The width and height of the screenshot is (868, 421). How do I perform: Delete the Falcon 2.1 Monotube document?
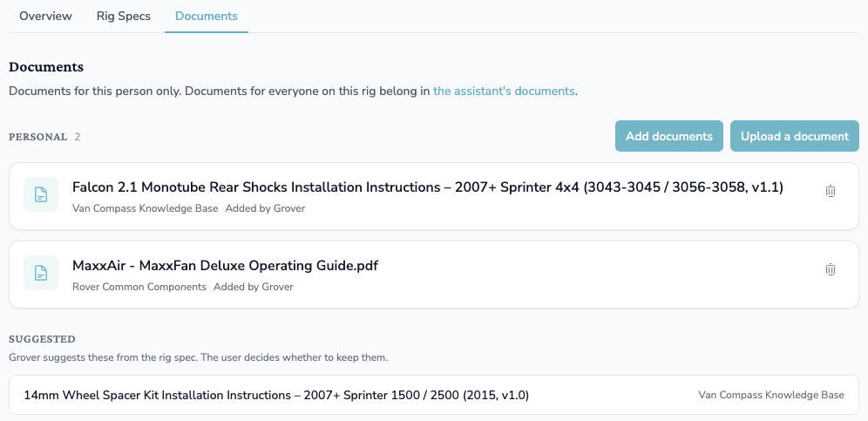click(831, 191)
